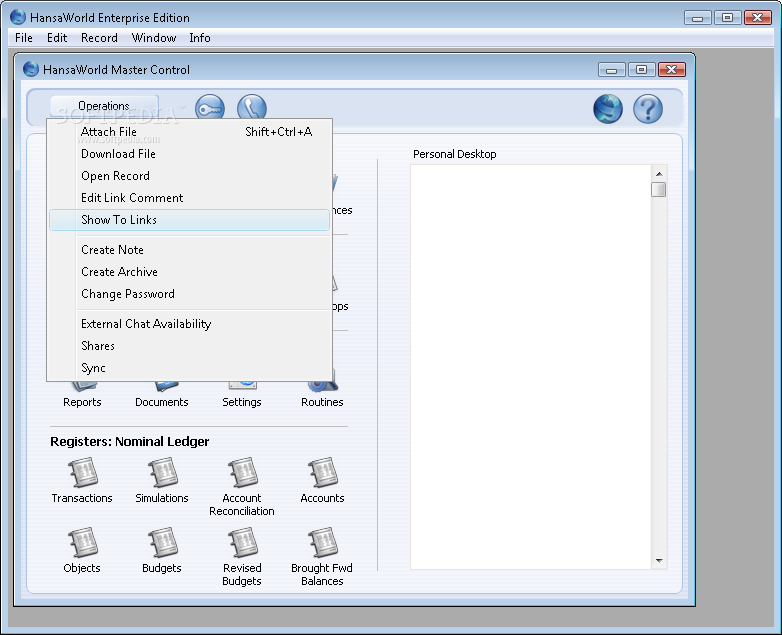Open the Record menu
This screenshot has height=635, width=782.
pos(99,38)
